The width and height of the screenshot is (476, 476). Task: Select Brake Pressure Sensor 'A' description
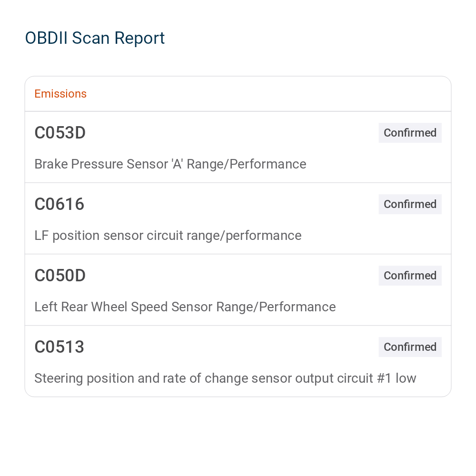click(x=170, y=164)
